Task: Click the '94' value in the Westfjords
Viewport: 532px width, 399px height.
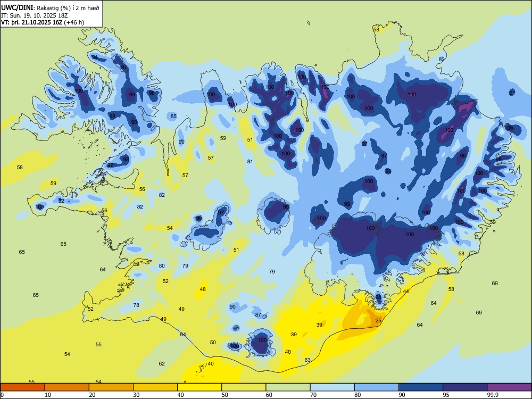Action: [x=95, y=57]
